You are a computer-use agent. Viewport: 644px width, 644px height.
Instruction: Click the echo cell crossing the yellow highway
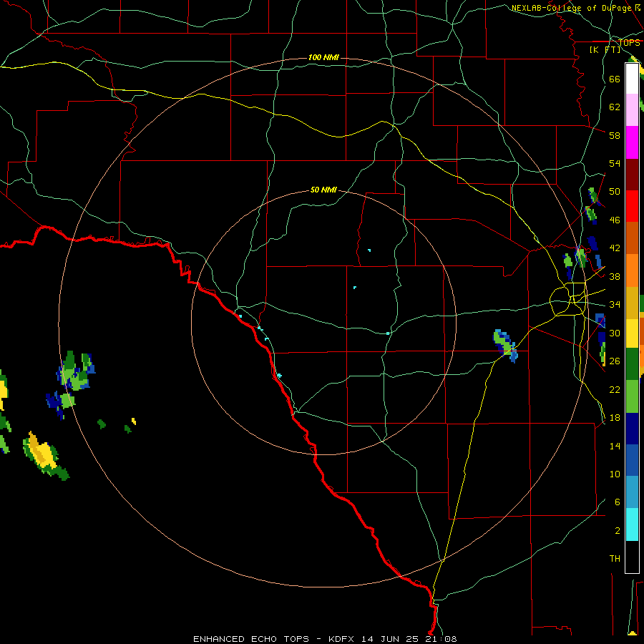click(x=506, y=346)
